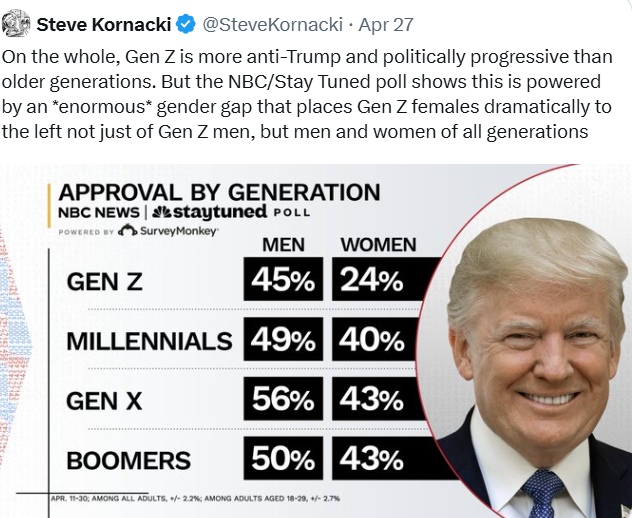Click the NBC NEWS label in the chart
Screen dimensions: 632x518
pyautogui.click(x=98, y=212)
